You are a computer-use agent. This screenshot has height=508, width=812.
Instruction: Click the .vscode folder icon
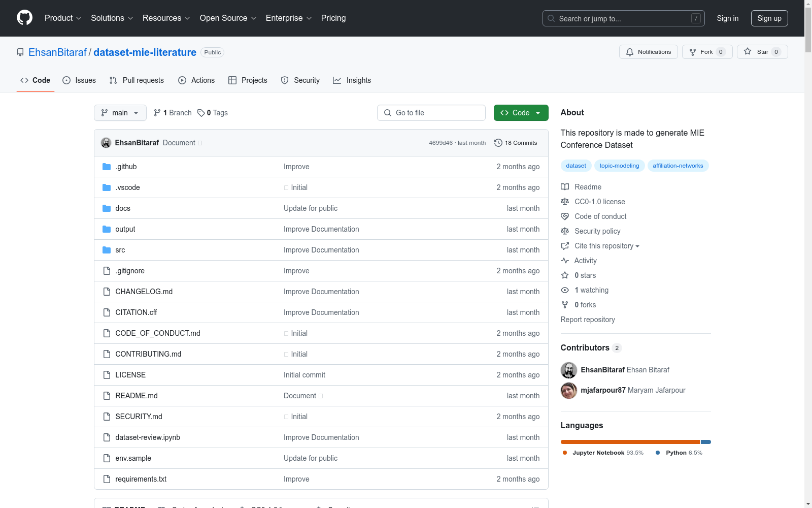[107, 187]
